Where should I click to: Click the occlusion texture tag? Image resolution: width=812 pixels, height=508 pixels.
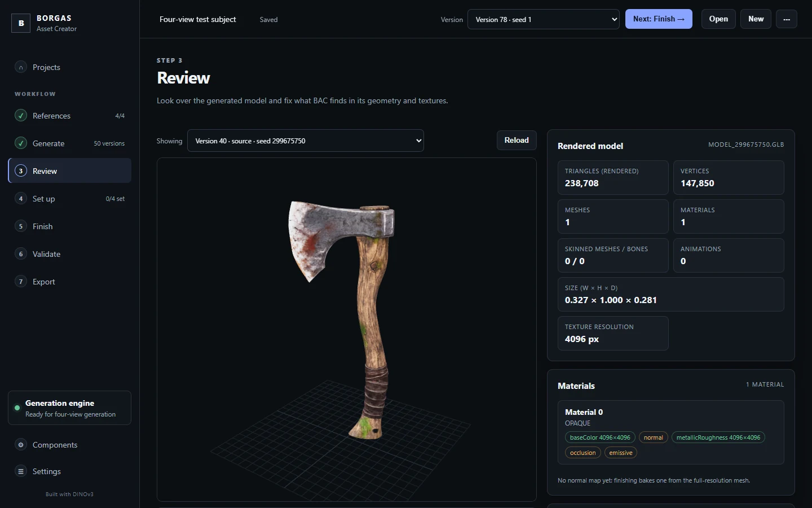(582, 453)
